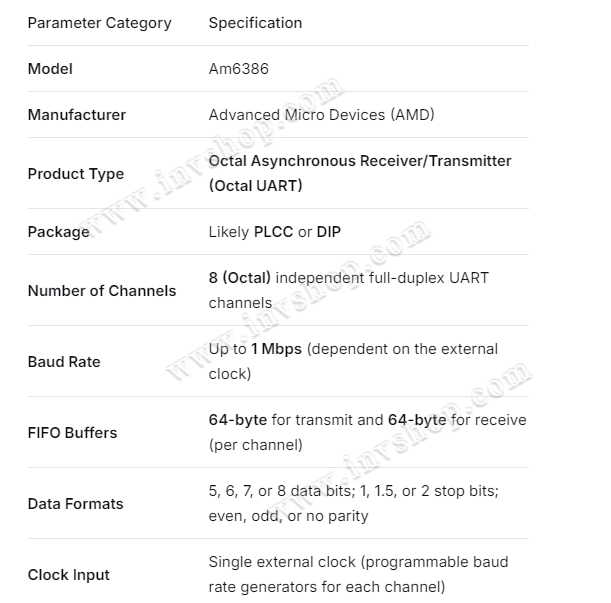The width and height of the screenshot is (611, 603).
Task: Select the "Model" row label
Action: point(50,69)
